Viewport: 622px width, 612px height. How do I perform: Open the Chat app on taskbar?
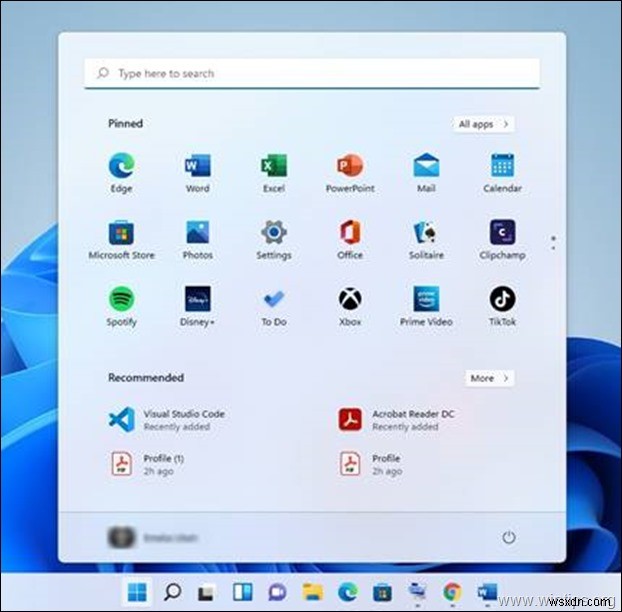click(x=277, y=593)
